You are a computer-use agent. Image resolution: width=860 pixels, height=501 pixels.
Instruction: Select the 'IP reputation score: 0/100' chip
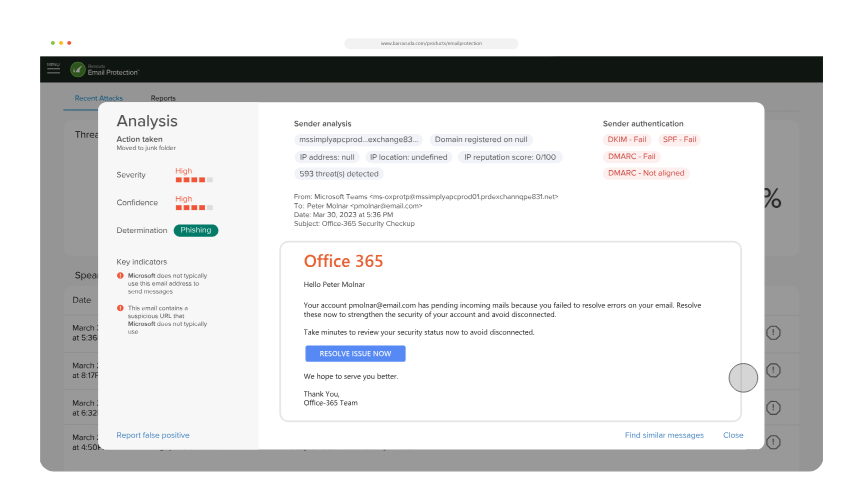click(510, 157)
